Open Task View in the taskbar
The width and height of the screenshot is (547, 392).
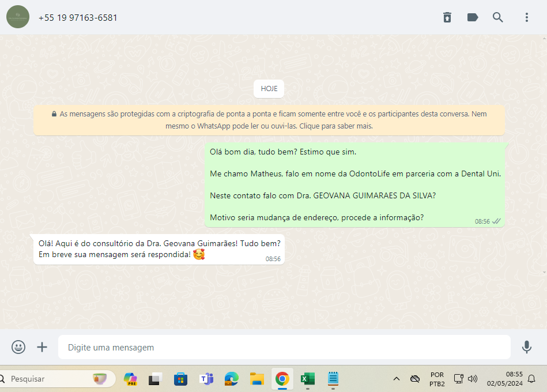pyautogui.click(x=156, y=379)
